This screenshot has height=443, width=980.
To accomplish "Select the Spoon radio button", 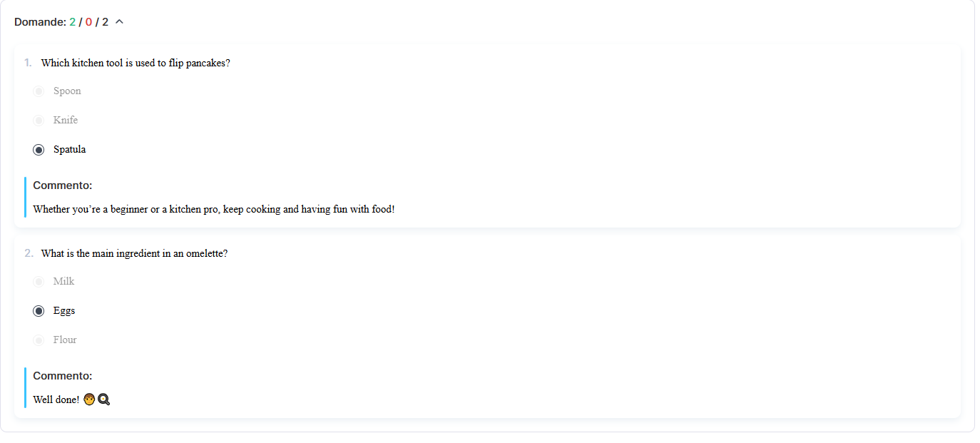I will pos(39,91).
